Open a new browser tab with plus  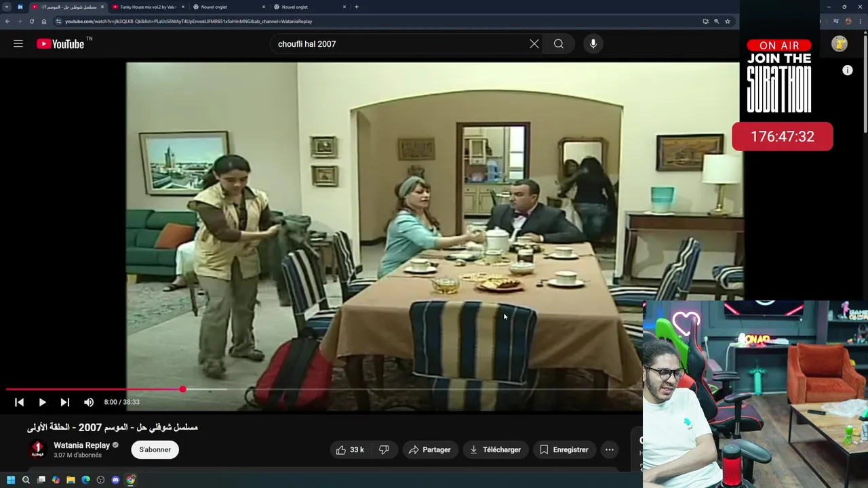[357, 7]
